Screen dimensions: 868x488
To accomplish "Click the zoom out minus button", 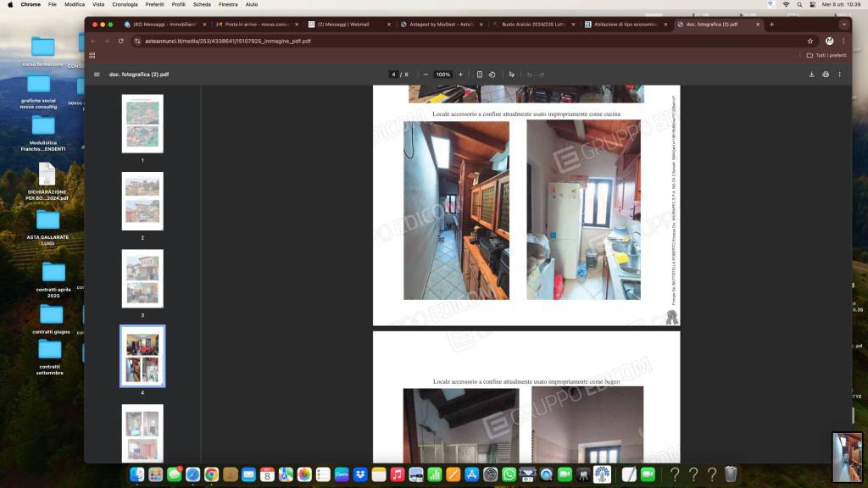I will 426,75.
